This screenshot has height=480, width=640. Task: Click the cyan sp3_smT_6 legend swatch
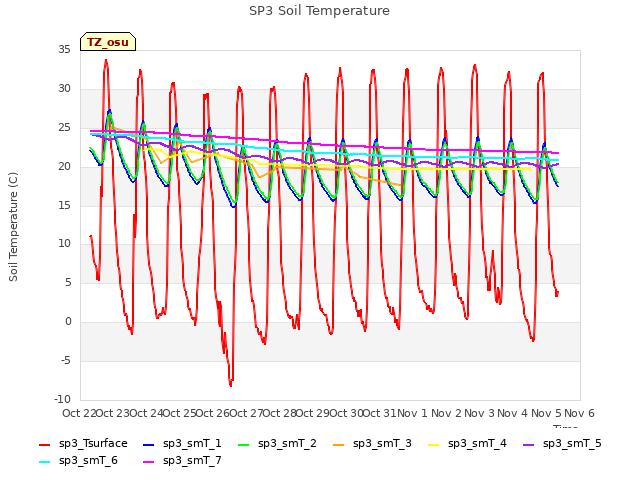44,462
